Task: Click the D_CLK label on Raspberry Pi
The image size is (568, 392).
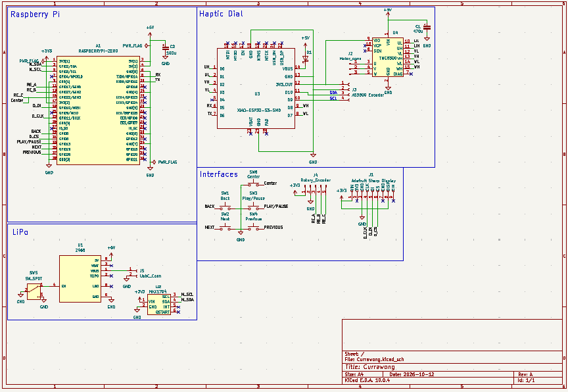Action: click(37, 116)
